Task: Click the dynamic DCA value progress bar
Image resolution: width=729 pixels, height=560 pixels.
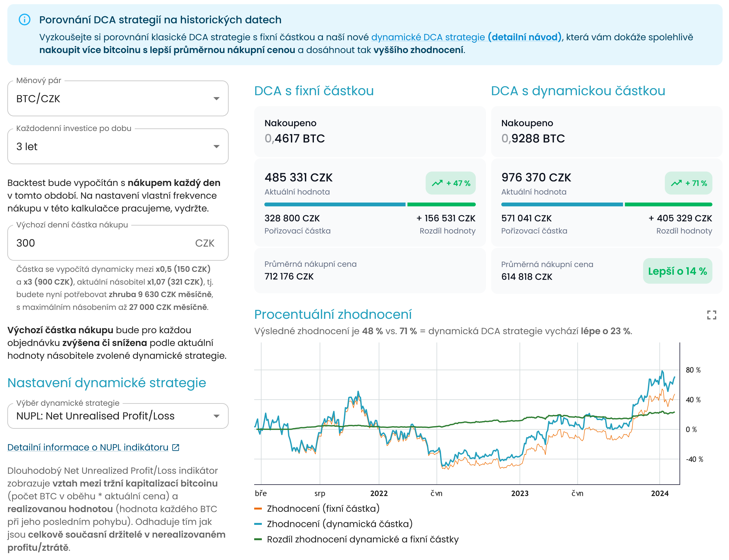Action: (x=606, y=204)
